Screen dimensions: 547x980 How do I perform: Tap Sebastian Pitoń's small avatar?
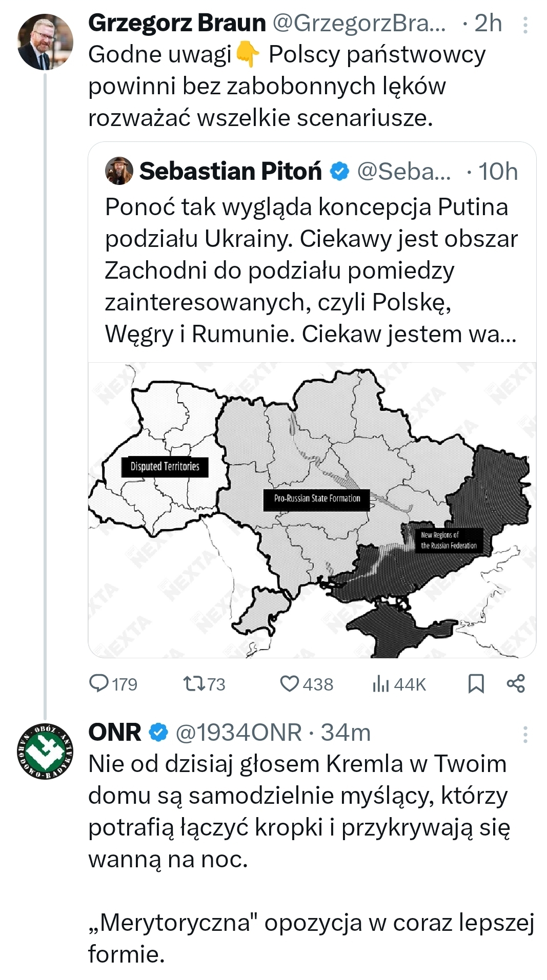click(119, 171)
